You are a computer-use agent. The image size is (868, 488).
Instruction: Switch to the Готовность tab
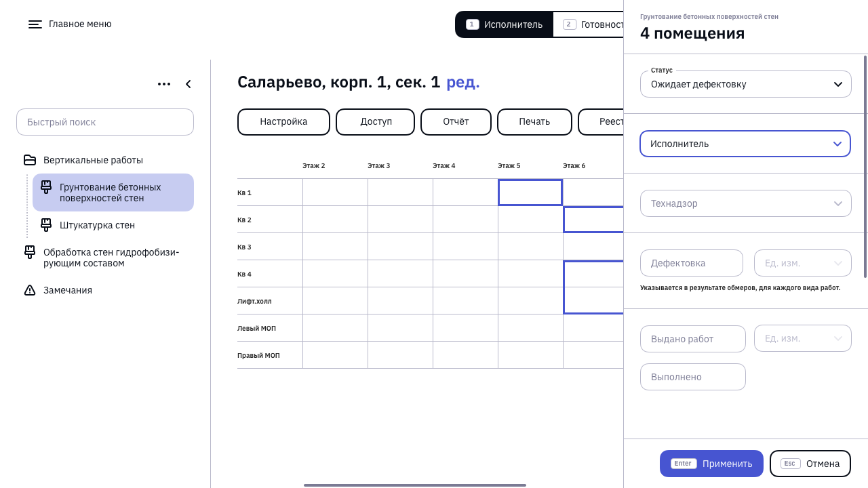[x=589, y=24]
